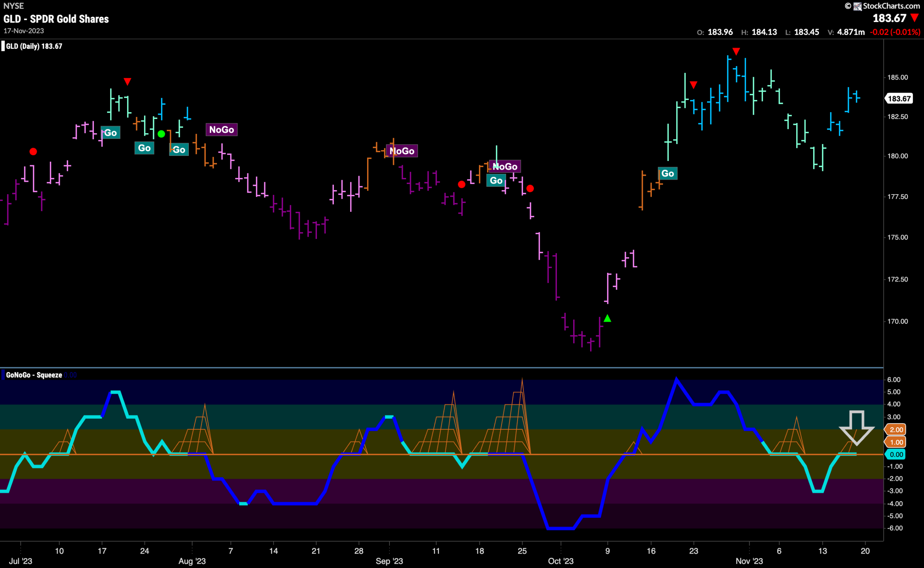This screenshot has width=924, height=568.
Task: Click the cyan 0.00 oscillator axis tag
Action: tap(895, 454)
